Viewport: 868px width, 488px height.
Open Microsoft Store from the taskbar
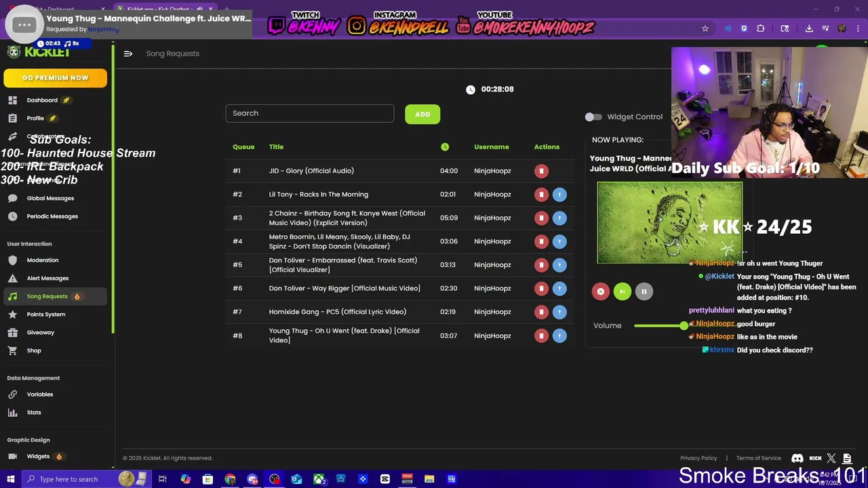point(208,479)
